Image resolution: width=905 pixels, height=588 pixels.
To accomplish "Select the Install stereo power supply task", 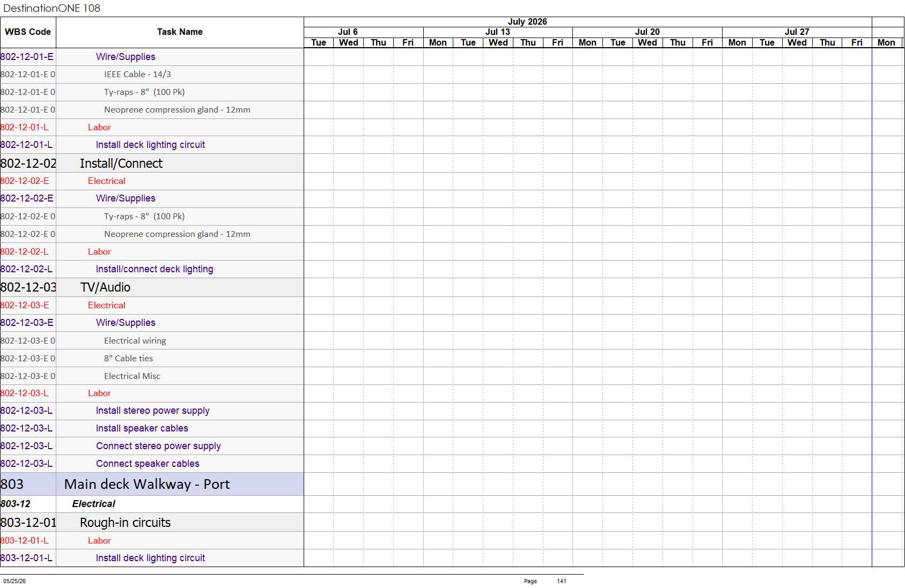I will [x=152, y=411].
